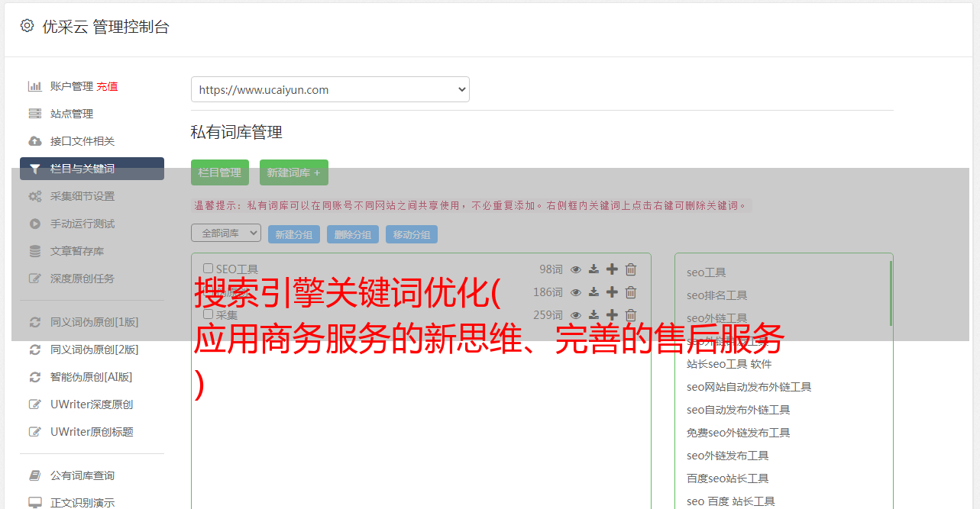
Task: Click the green 栏目管理 button
Action: click(x=220, y=172)
